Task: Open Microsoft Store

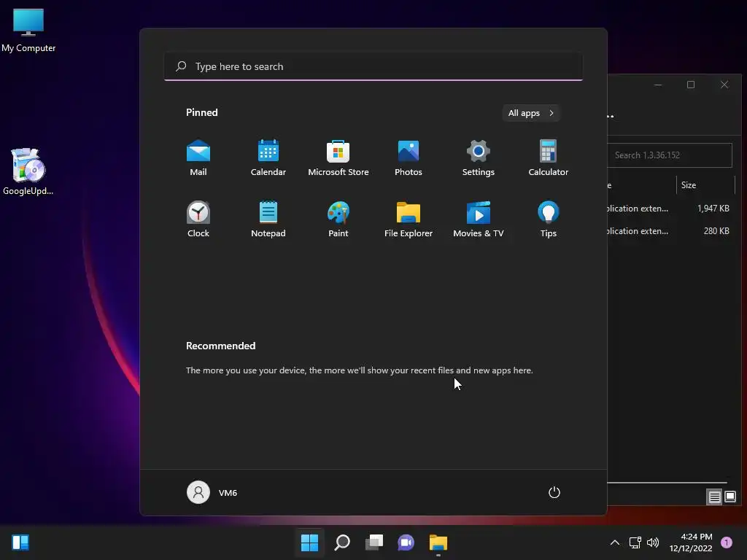Action: (x=338, y=158)
